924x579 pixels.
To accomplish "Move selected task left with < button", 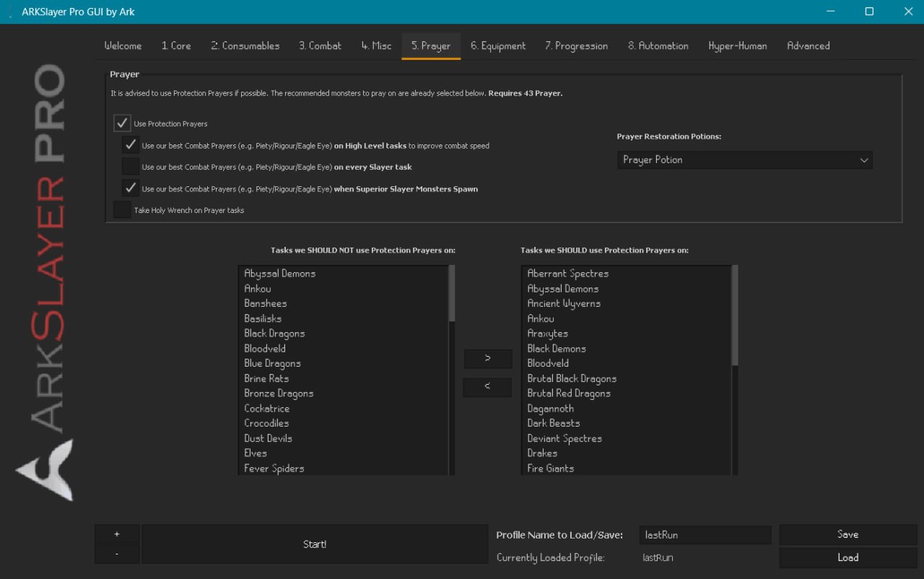I will click(487, 387).
